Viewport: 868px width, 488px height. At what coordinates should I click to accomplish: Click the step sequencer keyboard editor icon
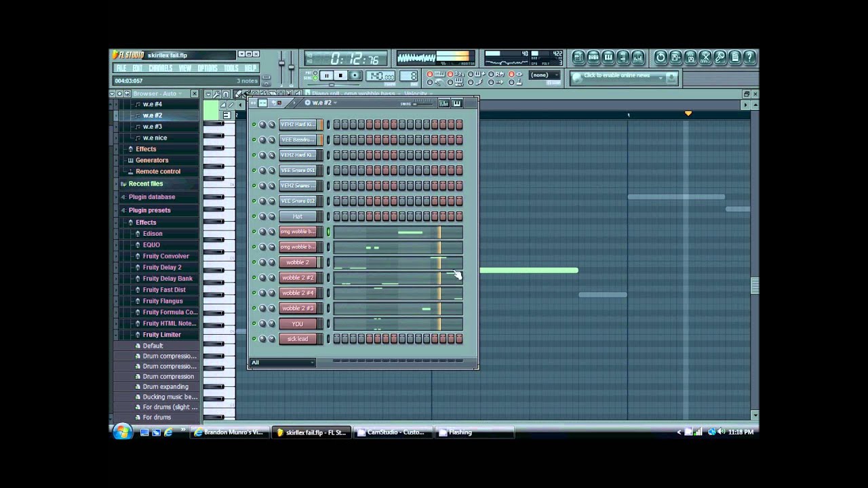click(456, 103)
